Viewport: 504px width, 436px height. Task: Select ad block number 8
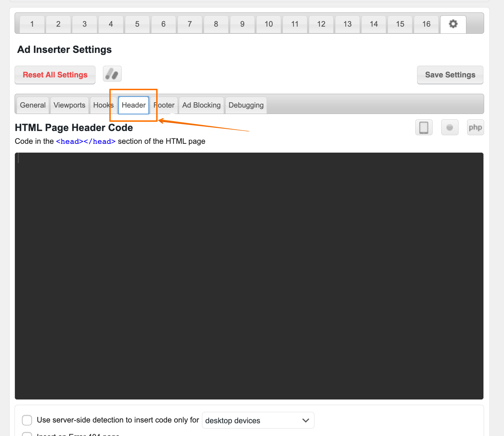[x=216, y=24]
